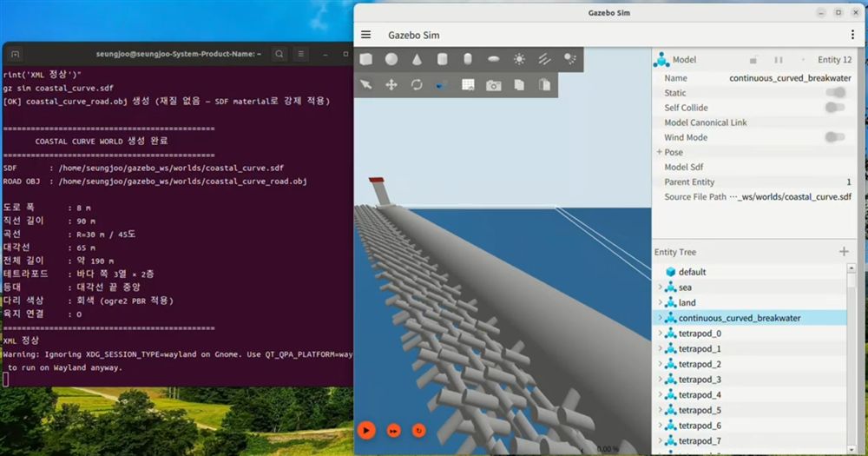The width and height of the screenshot is (868, 456).
Task: Expand the Pose section
Action: (660, 152)
